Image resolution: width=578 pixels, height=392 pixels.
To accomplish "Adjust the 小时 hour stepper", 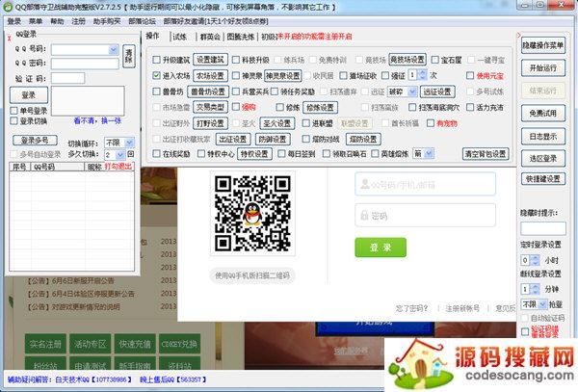I will click(x=536, y=260).
